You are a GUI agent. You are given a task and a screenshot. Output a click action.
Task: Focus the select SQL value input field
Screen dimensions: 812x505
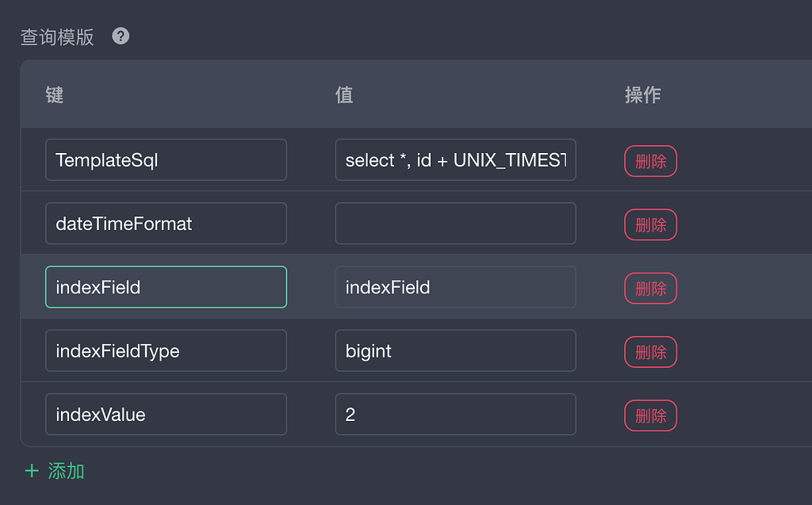coord(455,159)
